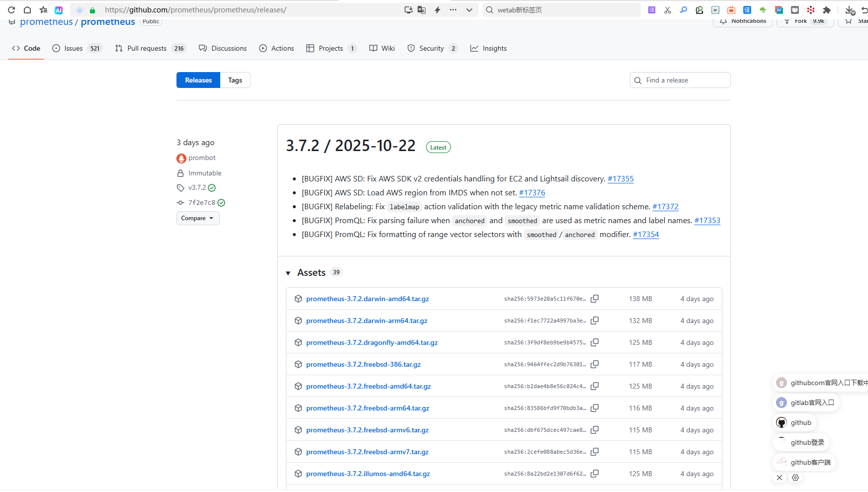Open the AI assistant icon in the toolbar
This screenshot has width=868, height=492.
pos(59,10)
